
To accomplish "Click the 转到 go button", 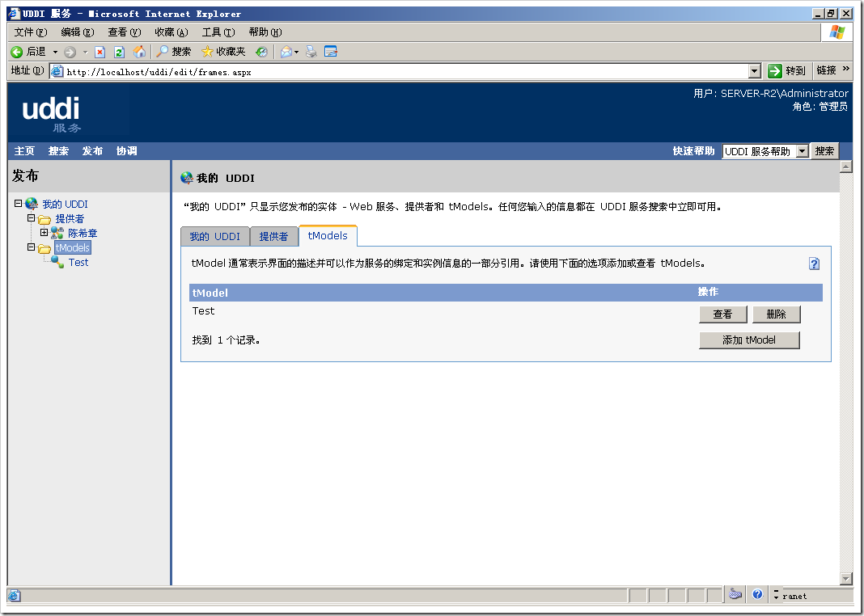I will pyautogui.click(x=787, y=70).
